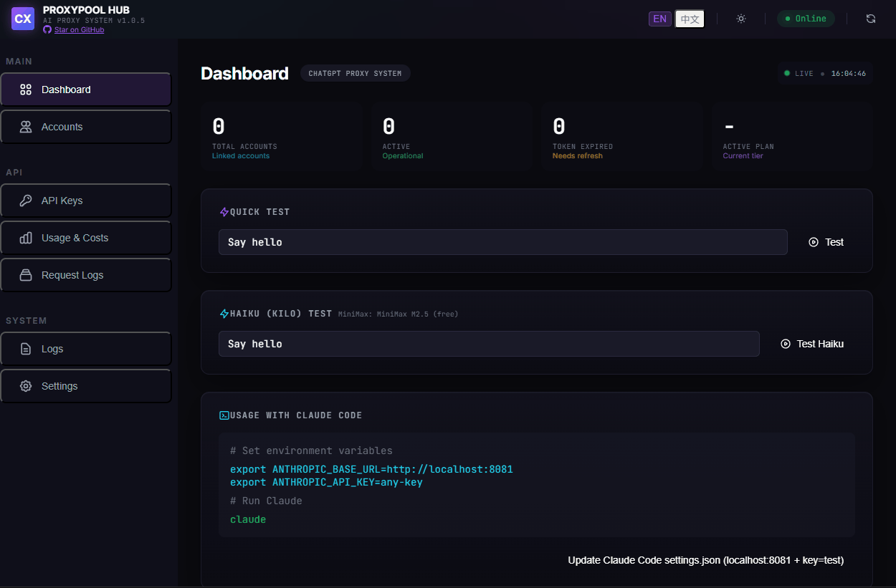Click the refresh icon in header

click(871, 19)
